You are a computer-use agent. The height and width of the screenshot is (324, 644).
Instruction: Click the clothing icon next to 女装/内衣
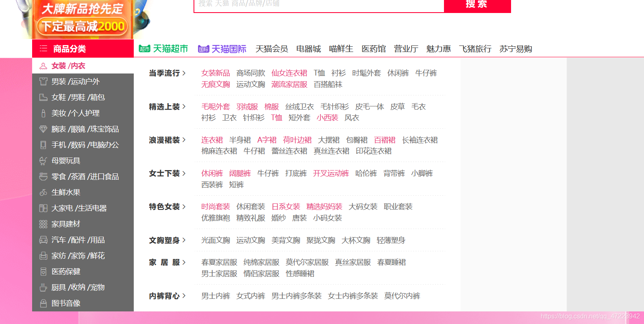[43, 66]
